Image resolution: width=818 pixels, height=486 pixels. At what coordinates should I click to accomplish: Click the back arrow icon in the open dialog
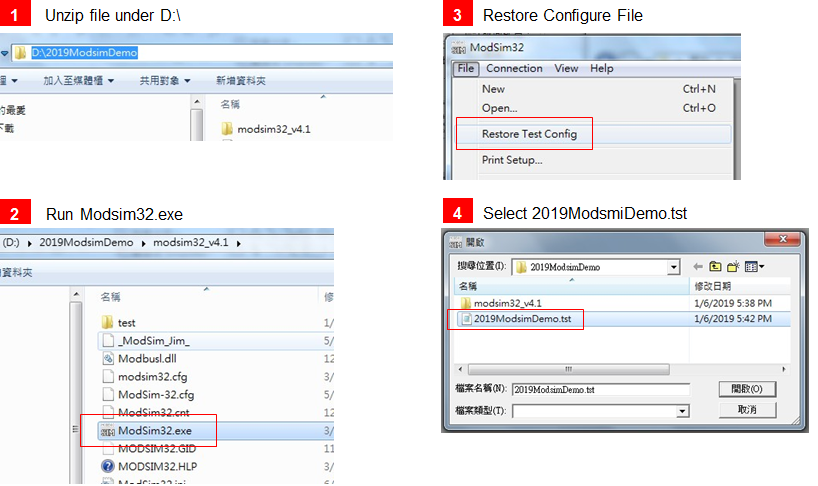(x=698, y=267)
